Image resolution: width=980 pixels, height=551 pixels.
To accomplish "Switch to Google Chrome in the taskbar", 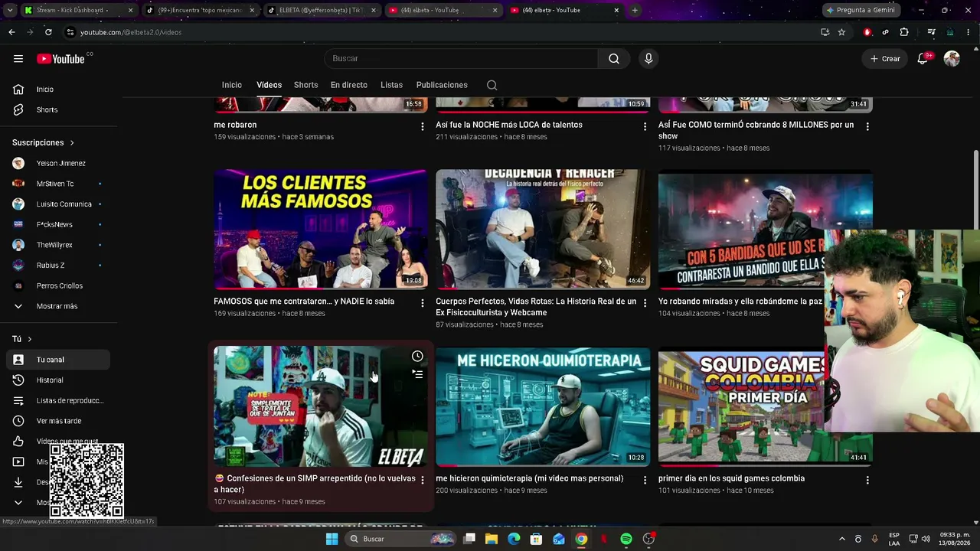I will click(x=582, y=539).
